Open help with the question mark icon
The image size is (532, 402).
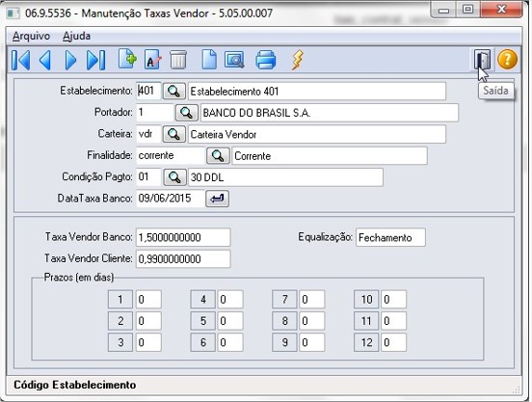click(507, 60)
